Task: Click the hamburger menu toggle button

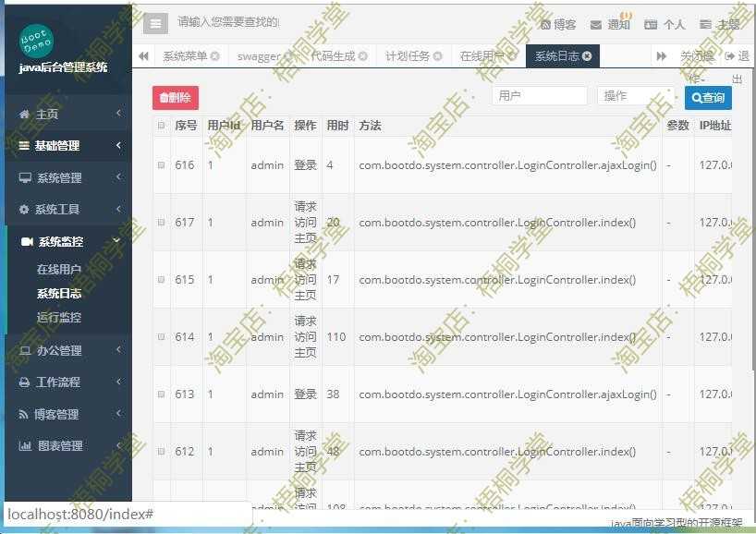Action: click(156, 24)
